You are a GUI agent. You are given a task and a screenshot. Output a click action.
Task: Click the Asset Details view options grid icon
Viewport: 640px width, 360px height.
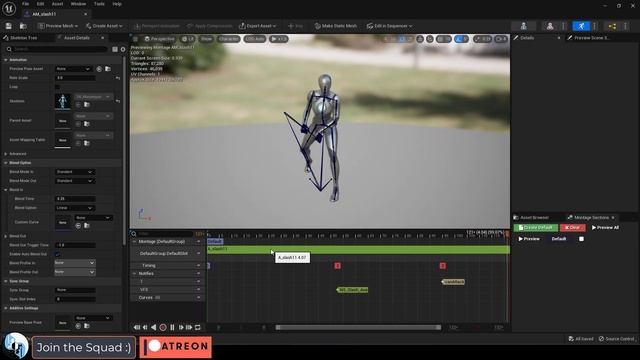pos(115,49)
